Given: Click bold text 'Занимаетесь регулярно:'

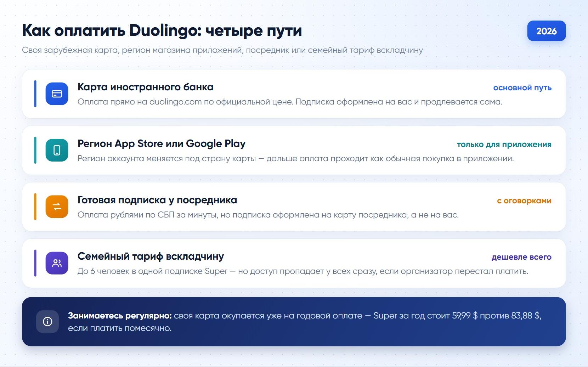Looking at the screenshot, I should pos(120,316).
